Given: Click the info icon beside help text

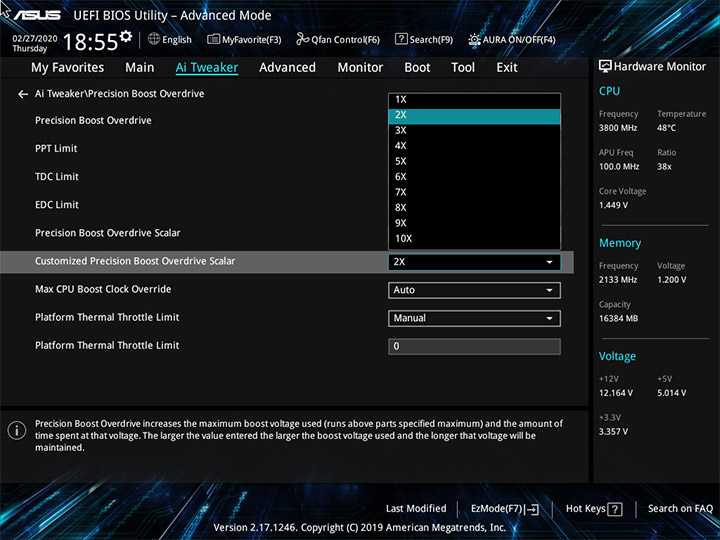Looking at the screenshot, I should [x=17, y=431].
